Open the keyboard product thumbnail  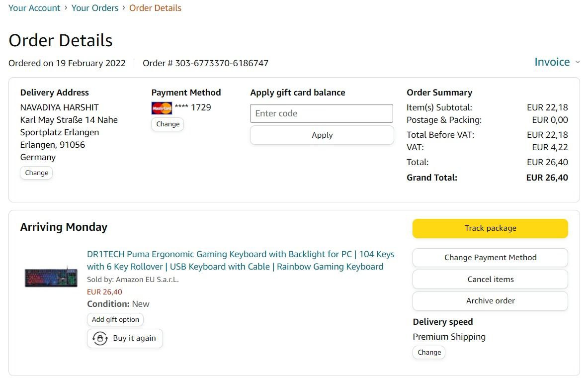[x=52, y=277]
